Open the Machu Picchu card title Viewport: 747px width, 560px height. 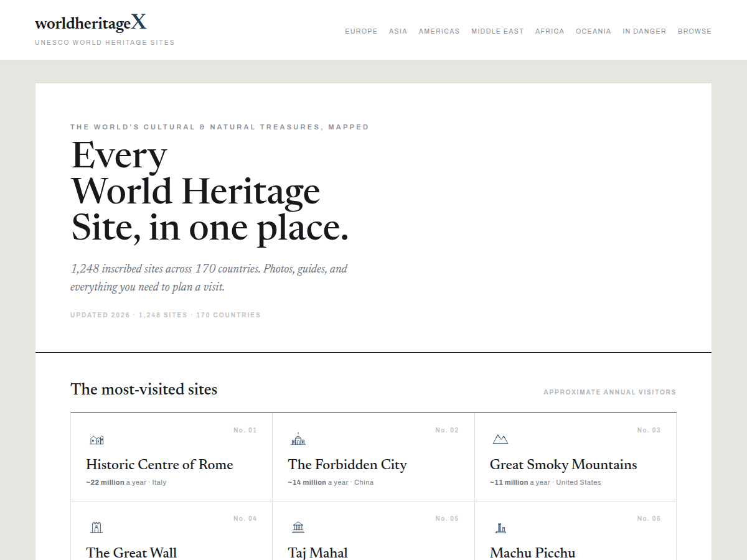(532, 553)
